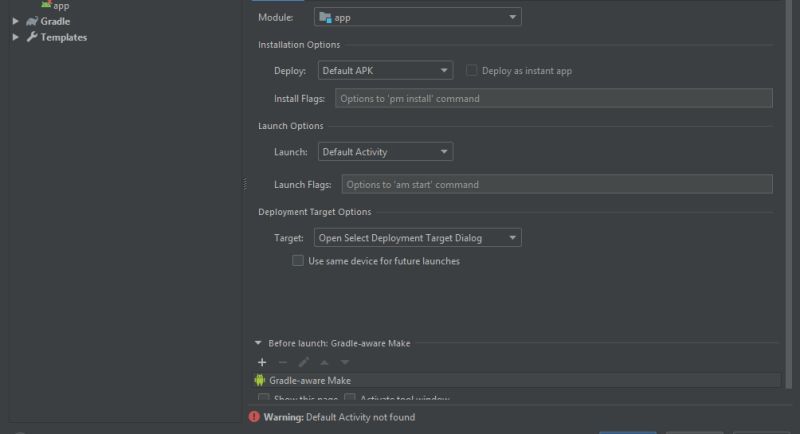Click the Launch Options section header
Viewport: 800px width, 434px height.
(x=291, y=126)
